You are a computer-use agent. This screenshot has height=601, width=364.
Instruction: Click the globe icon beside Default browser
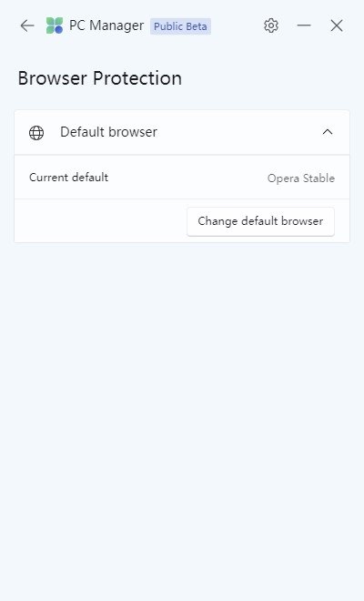pyautogui.click(x=36, y=133)
